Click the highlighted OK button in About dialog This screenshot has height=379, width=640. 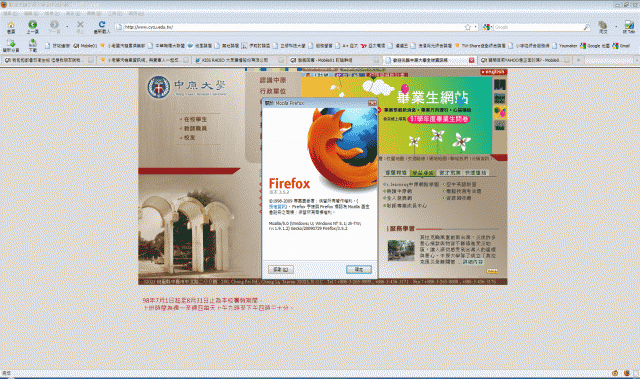tap(359, 270)
